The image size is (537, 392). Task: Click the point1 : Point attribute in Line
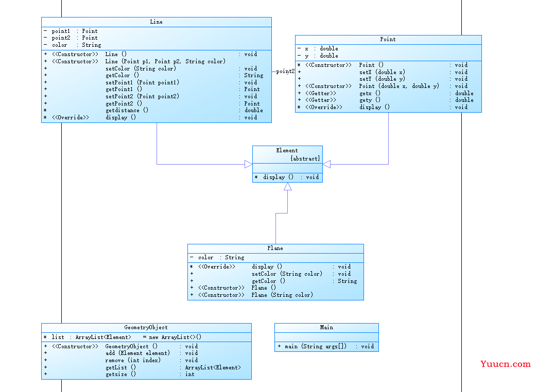pos(75,31)
